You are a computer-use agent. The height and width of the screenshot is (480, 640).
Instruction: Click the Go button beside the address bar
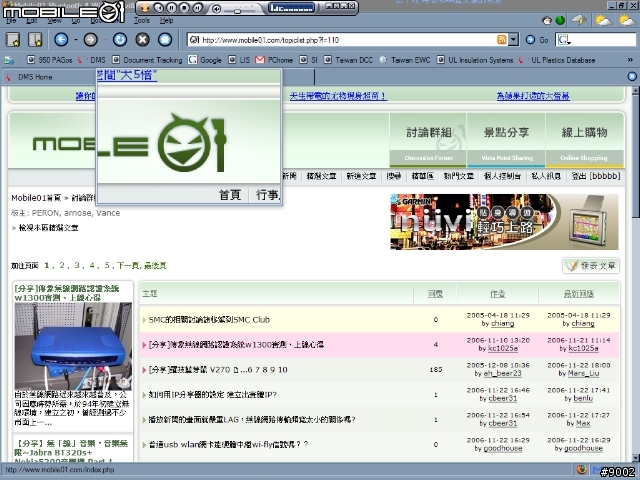[x=538, y=40]
